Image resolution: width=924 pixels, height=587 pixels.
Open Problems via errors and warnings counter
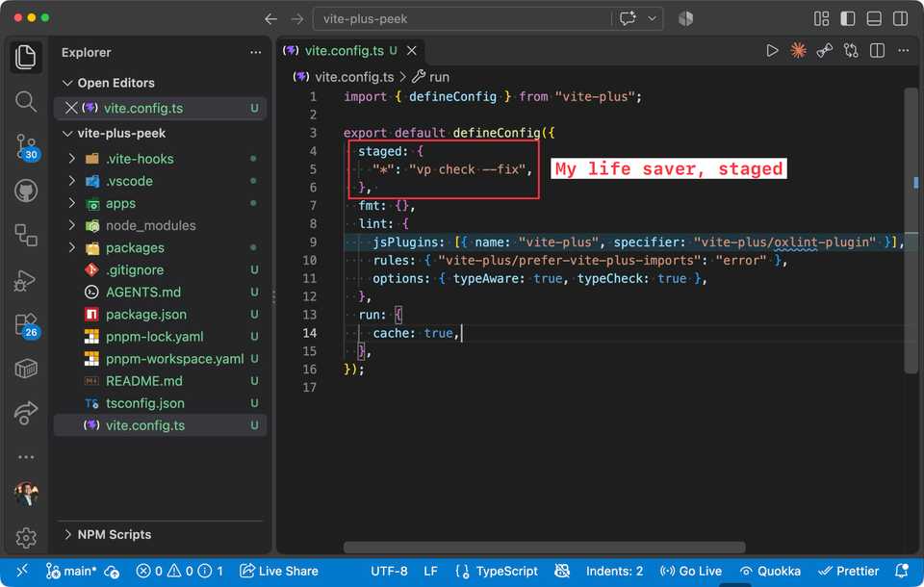pos(180,571)
